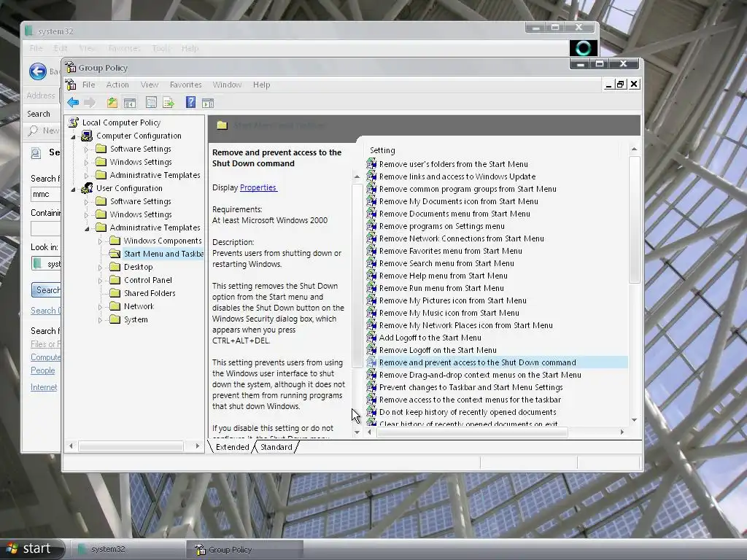Click the blue Back arrow in Group Policy toolbar
The width and height of the screenshot is (747, 560).
click(73, 102)
